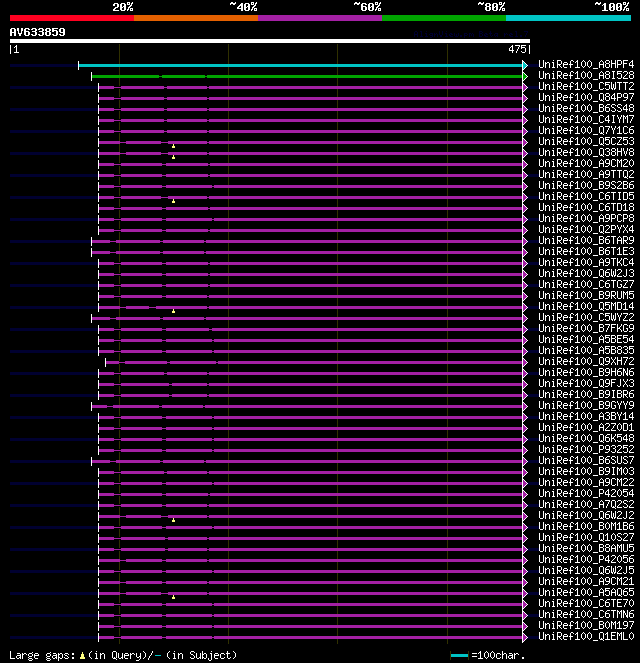
Task: Click the green alignment bar for A8I528
Action: [x=307, y=76]
